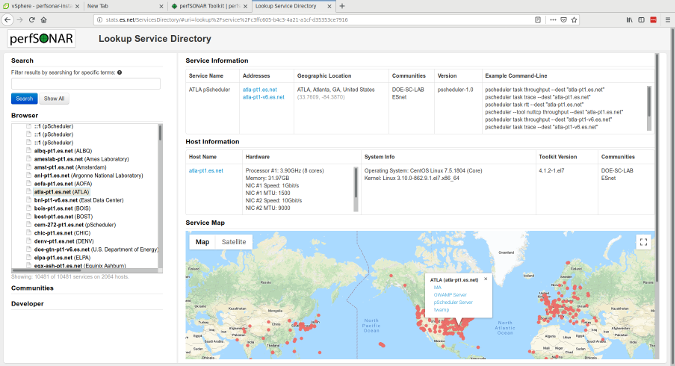Select bost-pt1.es.net (BOST) tree item
This screenshot has width=675, height=366.
pyautogui.click(x=63, y=217)
